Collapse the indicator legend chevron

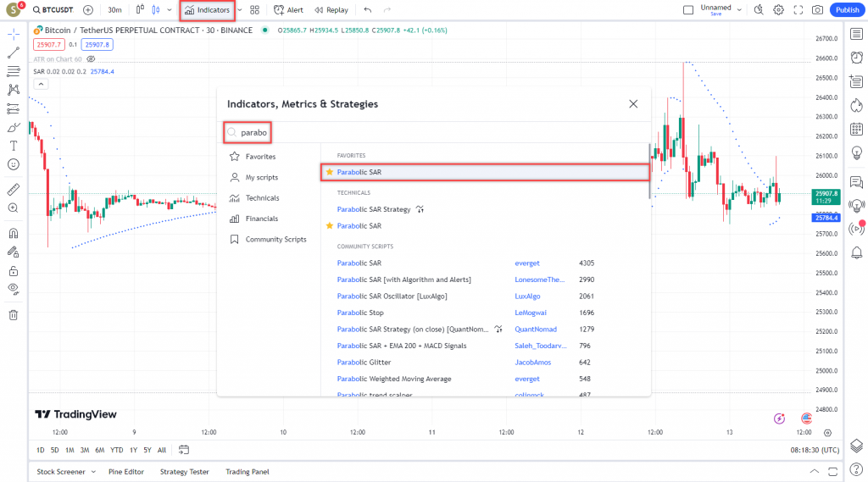point(41,84)
